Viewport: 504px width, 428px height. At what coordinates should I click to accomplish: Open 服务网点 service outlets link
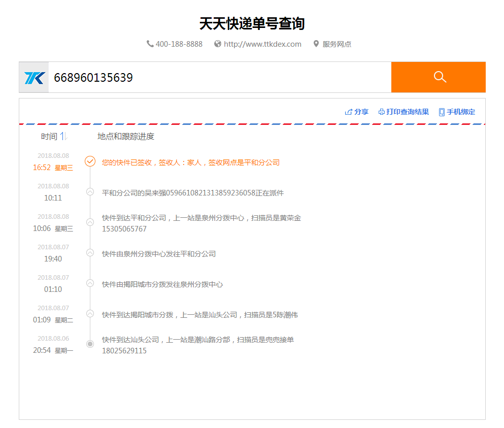pos(337,44)
